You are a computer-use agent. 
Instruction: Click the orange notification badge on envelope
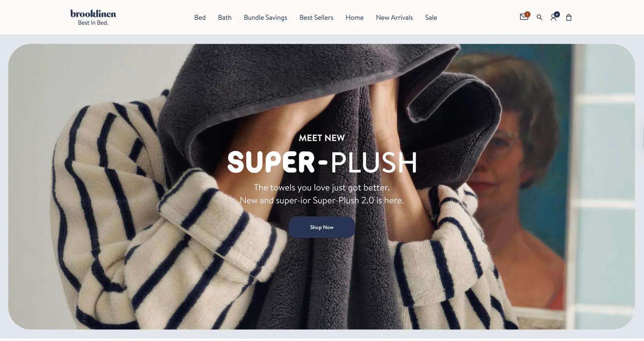(x=527, y=14)
